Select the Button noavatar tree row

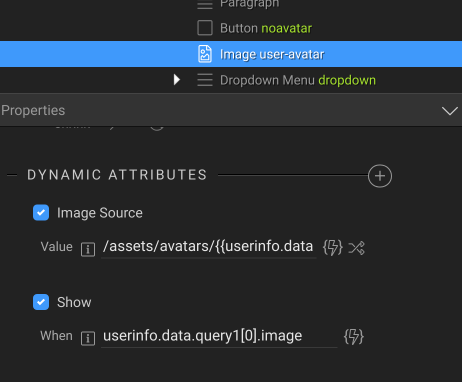pos(231,28)
